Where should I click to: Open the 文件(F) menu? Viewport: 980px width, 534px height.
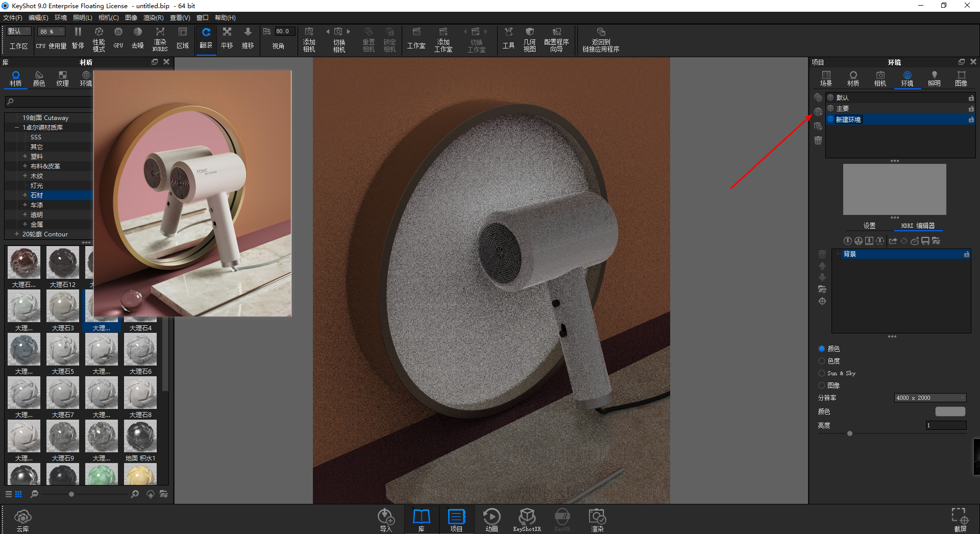click(13, 18)
